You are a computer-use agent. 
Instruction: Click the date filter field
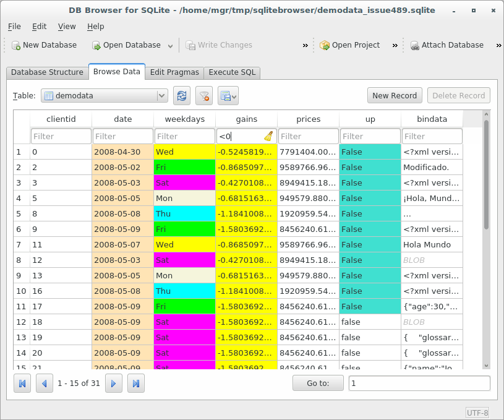point(123,136)
